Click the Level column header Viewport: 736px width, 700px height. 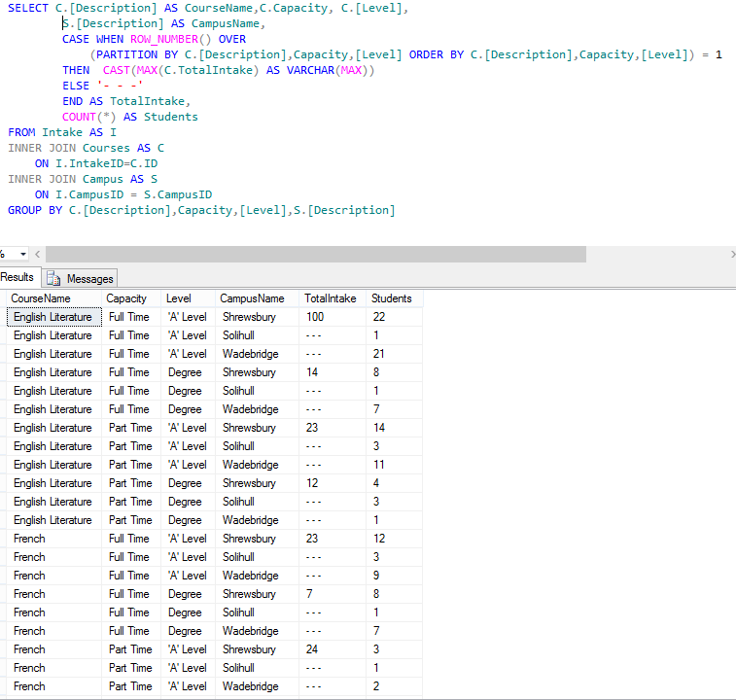click(x=178, y=298)
